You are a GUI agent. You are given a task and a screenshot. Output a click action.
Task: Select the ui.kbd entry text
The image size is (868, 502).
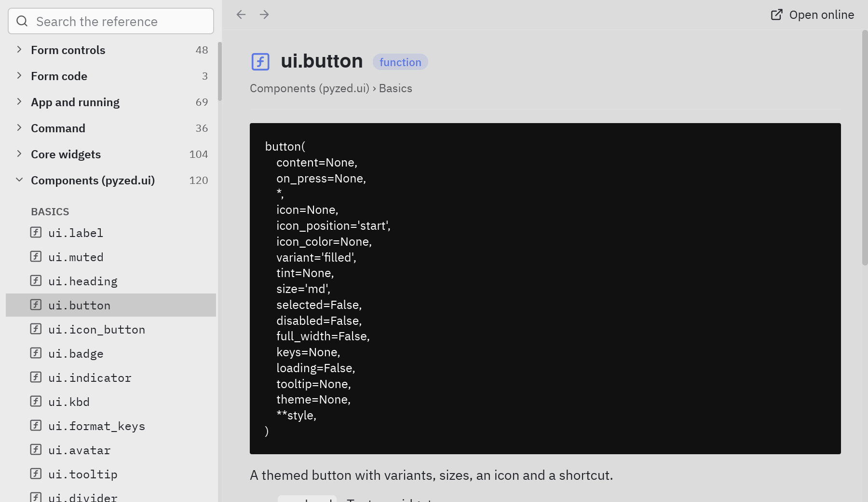[x=69, y=402]
